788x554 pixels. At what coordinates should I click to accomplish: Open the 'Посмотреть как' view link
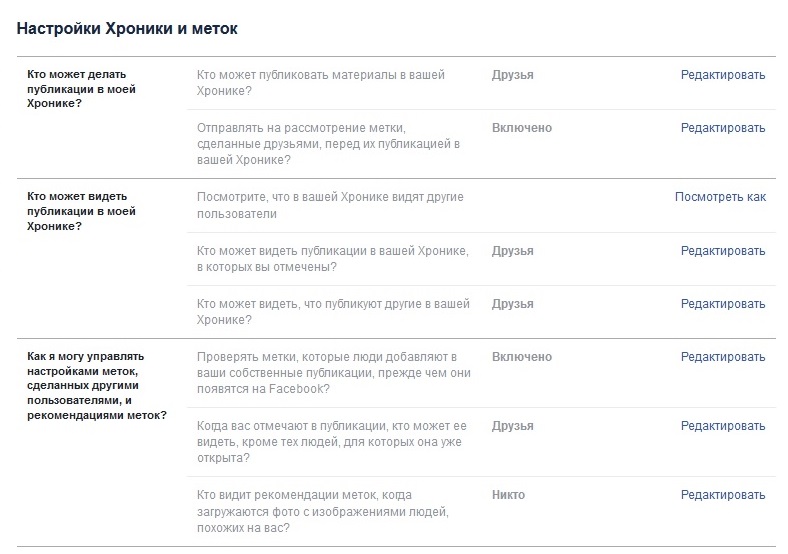coord(720,197)
